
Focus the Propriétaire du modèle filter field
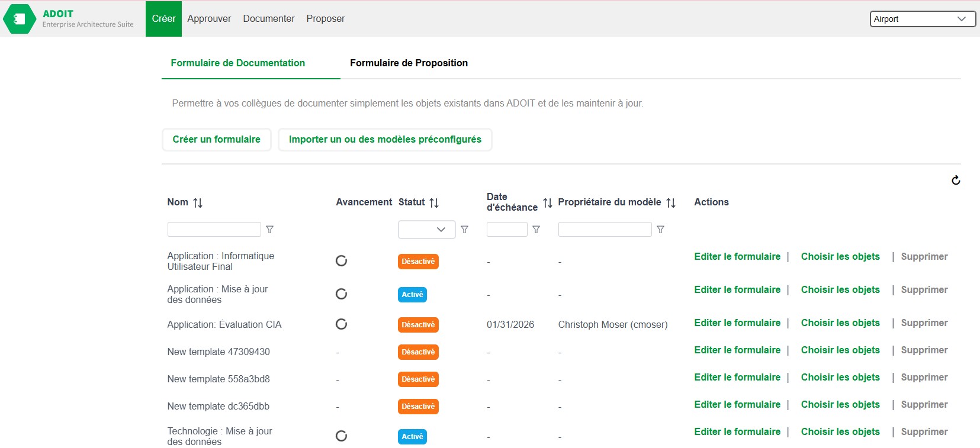click(x=605, y=230)
